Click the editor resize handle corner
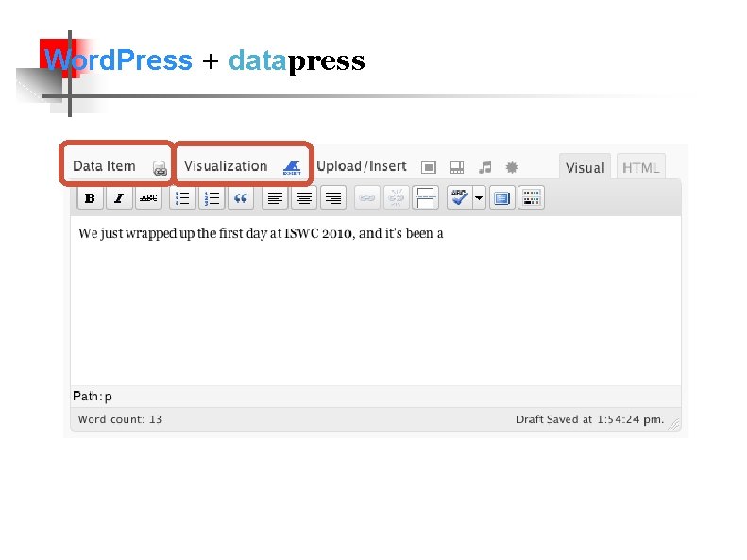Screen dimensions: 747x560 674,424
